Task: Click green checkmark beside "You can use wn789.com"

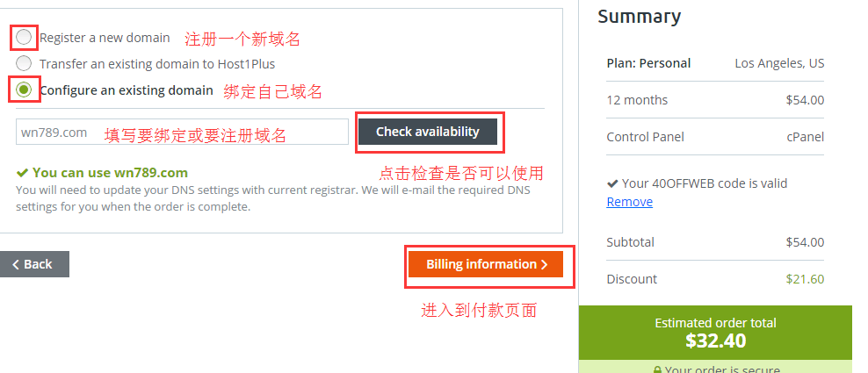Action: coord(22,173)
